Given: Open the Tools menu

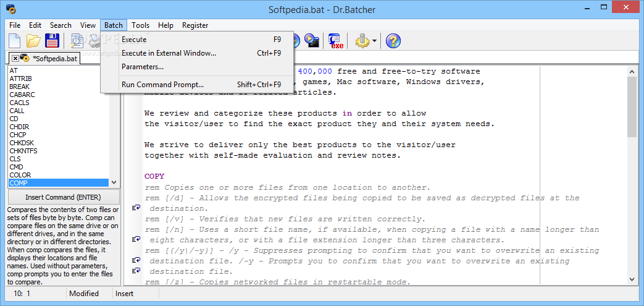Looking at the screenshot, I should 140,25.
